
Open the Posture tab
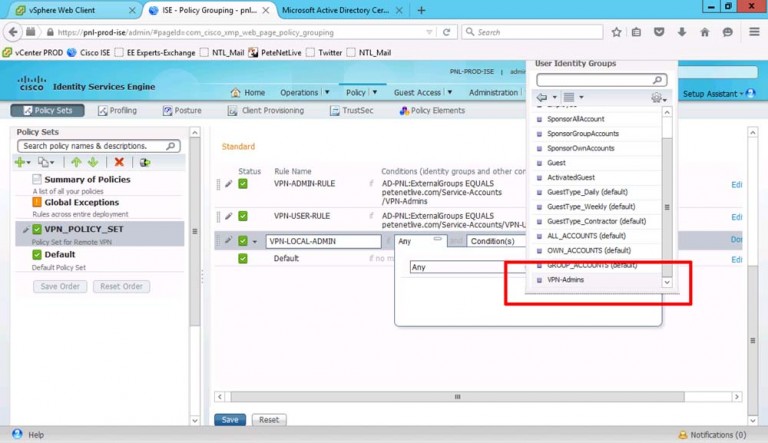182,110
